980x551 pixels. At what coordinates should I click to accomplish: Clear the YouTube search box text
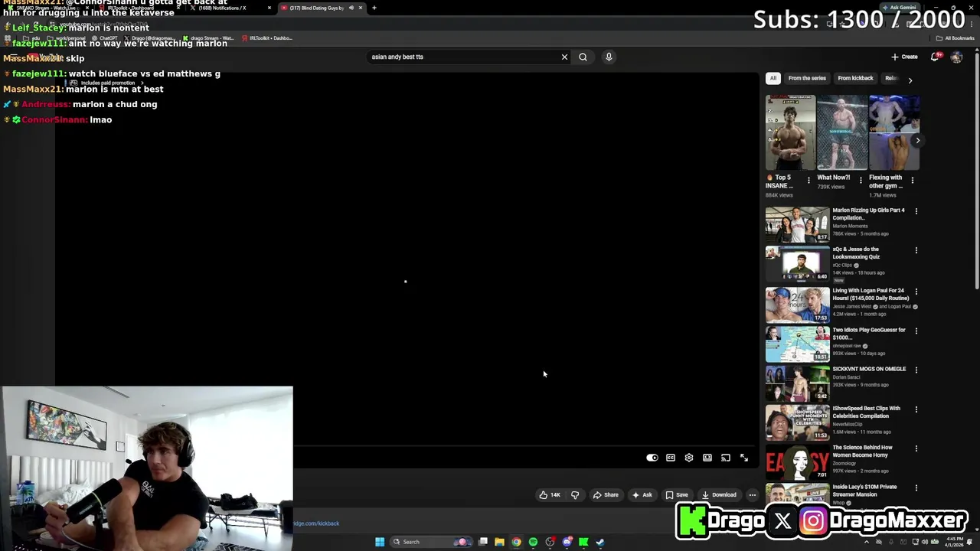coord(564,57)
